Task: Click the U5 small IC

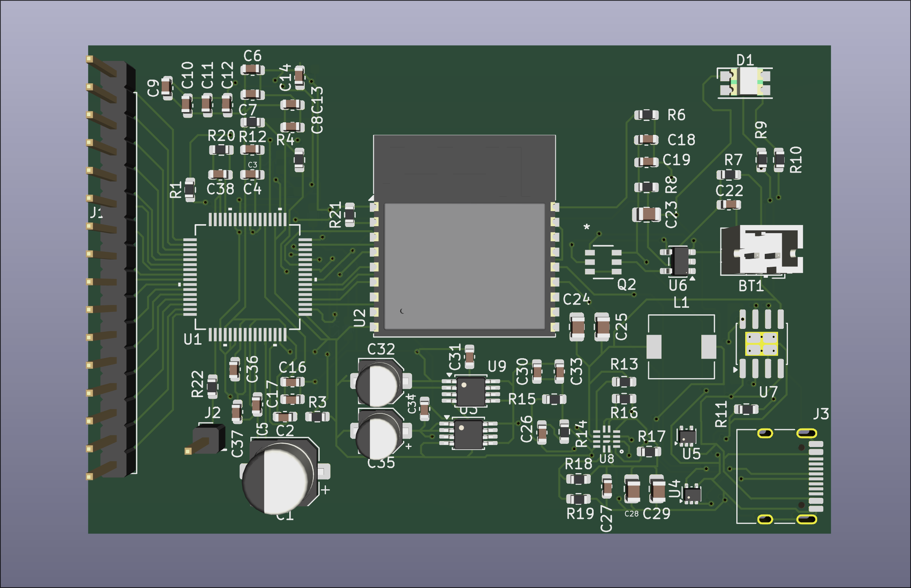Action: [687, 437]
